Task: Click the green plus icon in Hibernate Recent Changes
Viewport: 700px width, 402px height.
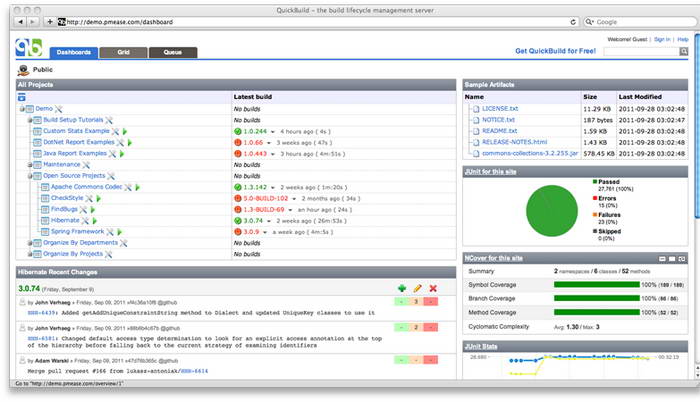Action: (x=402, y=289)
